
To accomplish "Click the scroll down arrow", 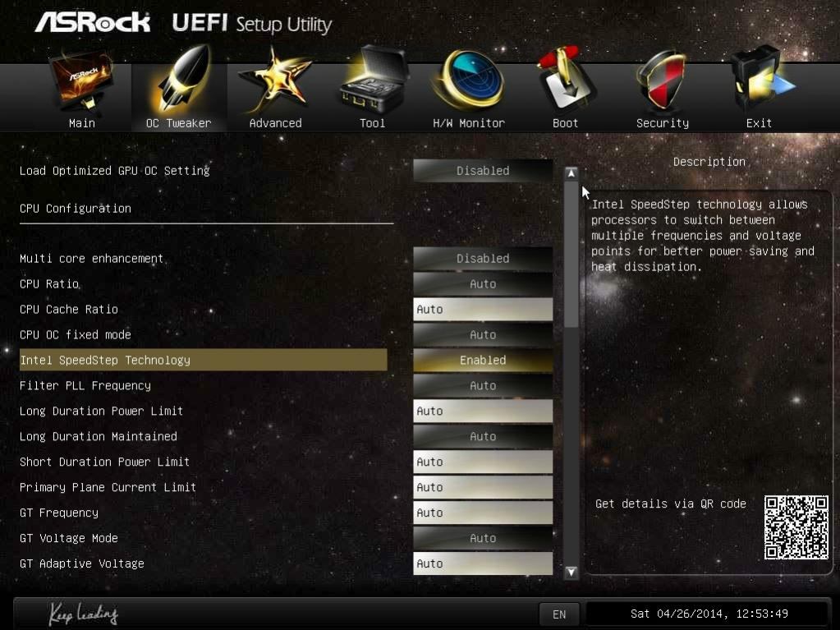I will pyautogui.click(x=571, y=572).
